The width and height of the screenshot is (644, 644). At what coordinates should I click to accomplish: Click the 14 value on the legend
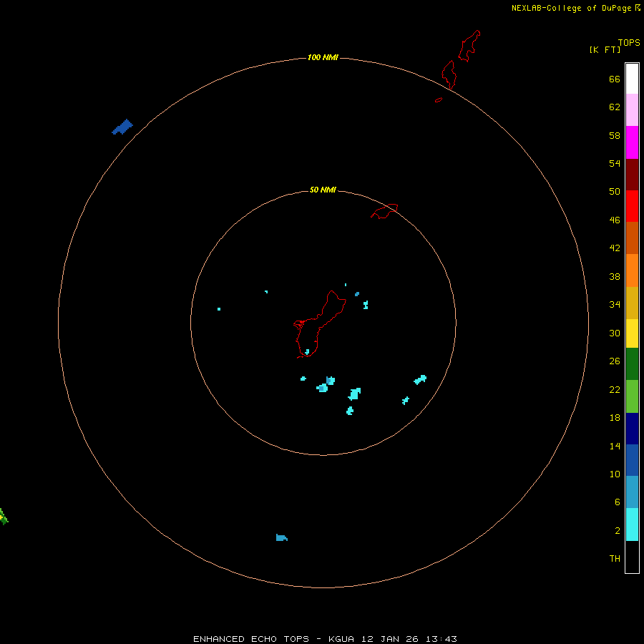pos(615,446)
